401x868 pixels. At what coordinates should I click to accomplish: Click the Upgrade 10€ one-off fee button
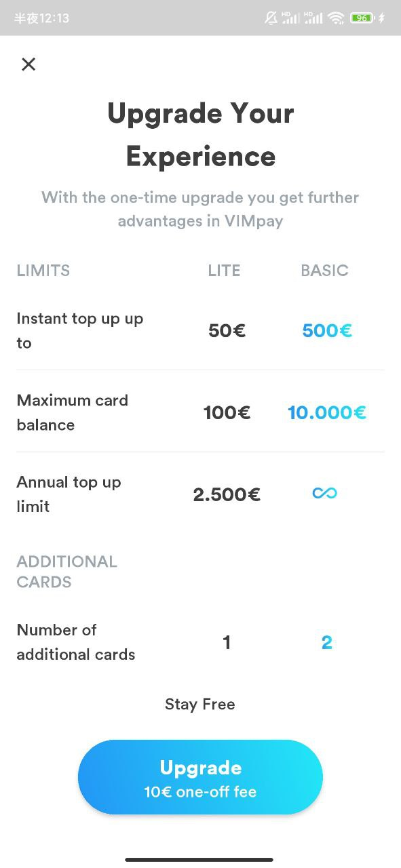(x=200, y=777)
